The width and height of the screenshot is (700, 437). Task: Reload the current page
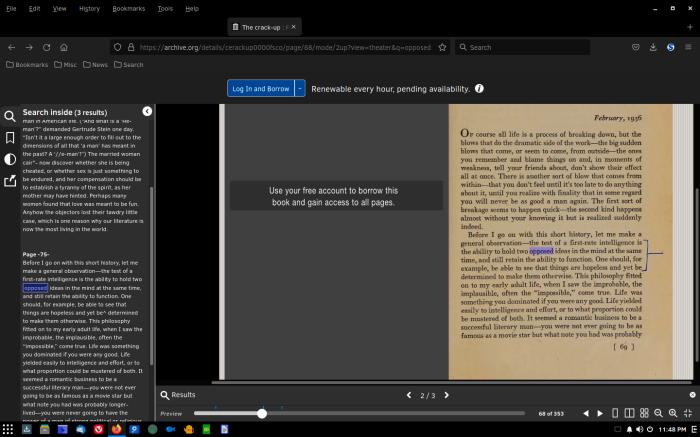pyautogui.click(x=46, y=47)
